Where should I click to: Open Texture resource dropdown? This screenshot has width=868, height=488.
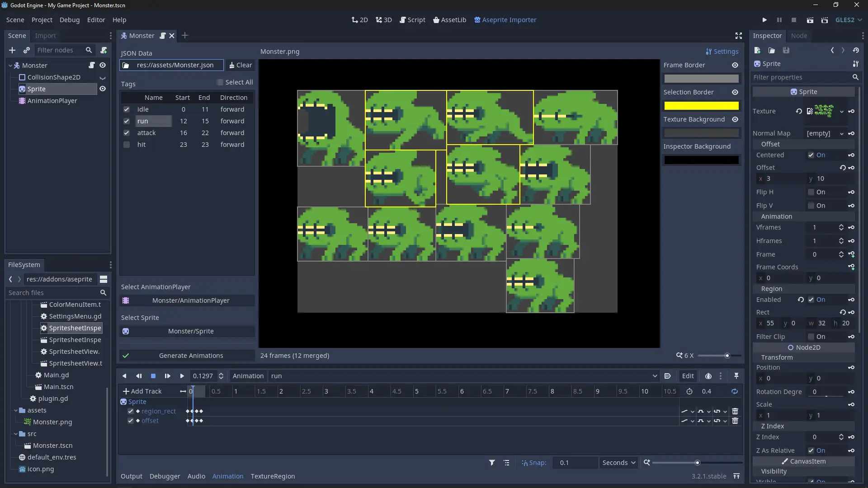click(x=842, y=111)
